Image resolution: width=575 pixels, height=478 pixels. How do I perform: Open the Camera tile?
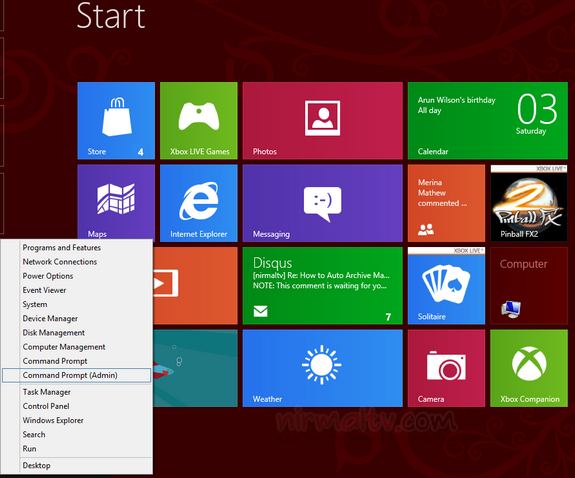[x=446, y=368]
